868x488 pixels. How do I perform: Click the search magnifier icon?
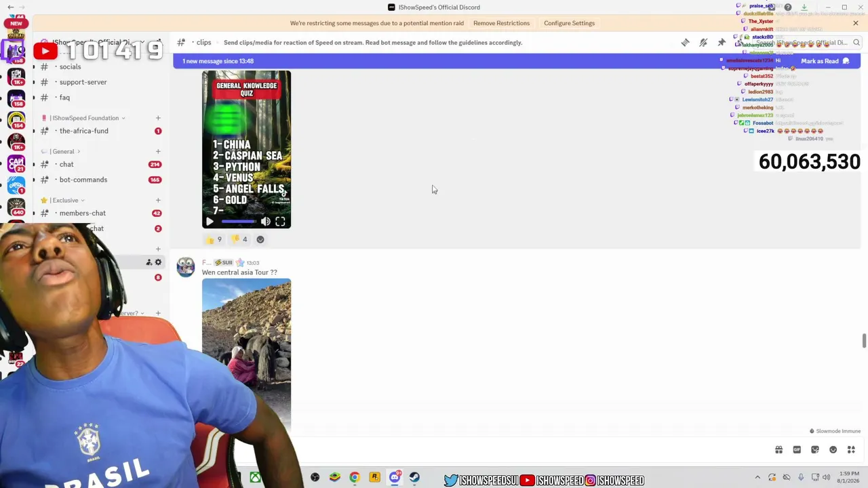click(856, 43)
